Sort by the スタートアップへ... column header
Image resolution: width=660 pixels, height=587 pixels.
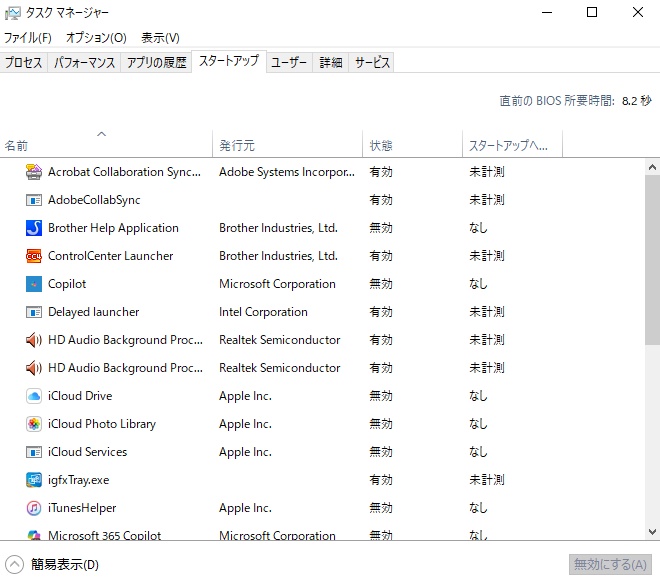coord(512,145)
